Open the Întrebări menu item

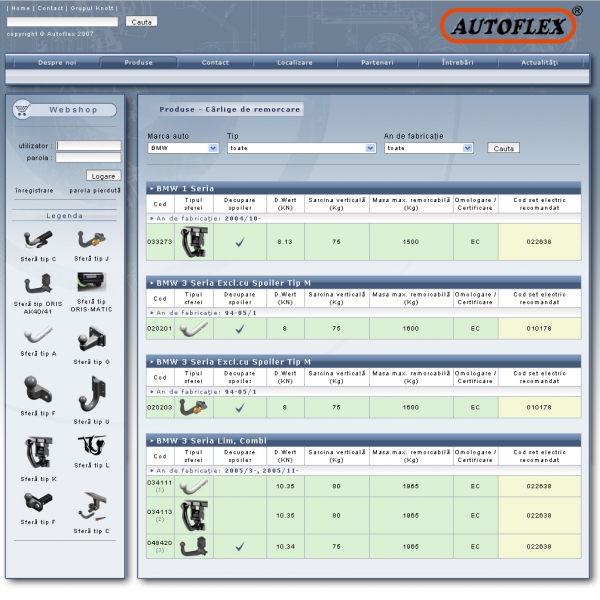tap(458, 62)
